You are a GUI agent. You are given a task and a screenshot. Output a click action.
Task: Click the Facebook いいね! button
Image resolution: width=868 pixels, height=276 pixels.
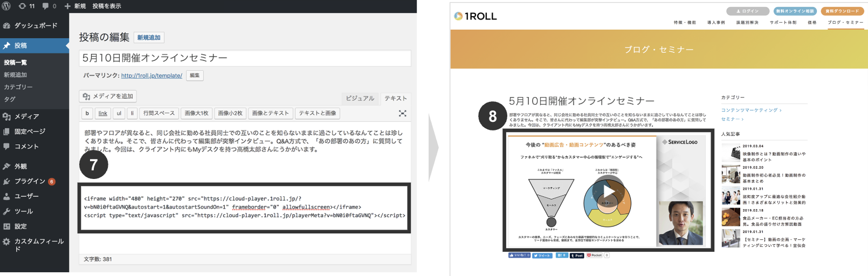click(519, 256)
